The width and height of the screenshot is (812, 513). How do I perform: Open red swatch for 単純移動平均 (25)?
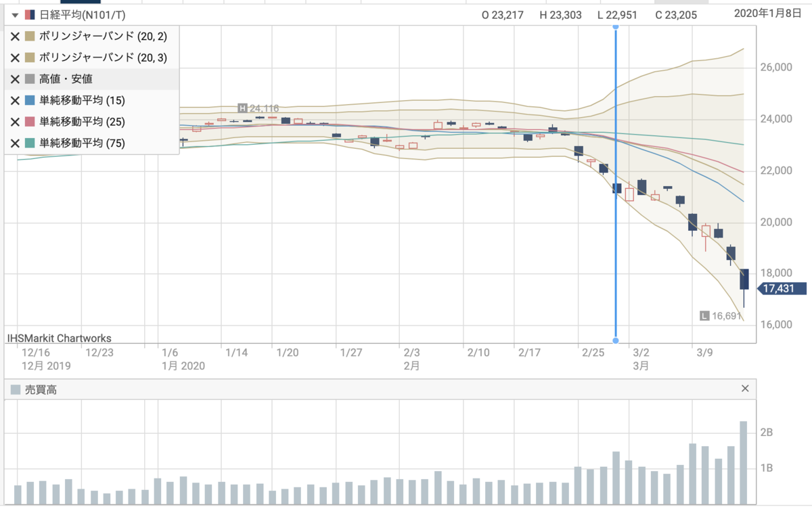click(30, 122)
